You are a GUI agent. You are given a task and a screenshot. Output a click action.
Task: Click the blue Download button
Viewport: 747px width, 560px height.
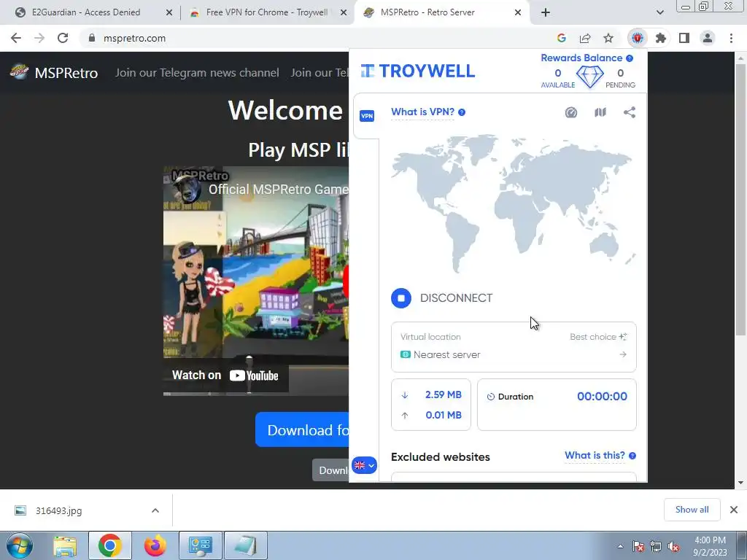pos(303,430)
